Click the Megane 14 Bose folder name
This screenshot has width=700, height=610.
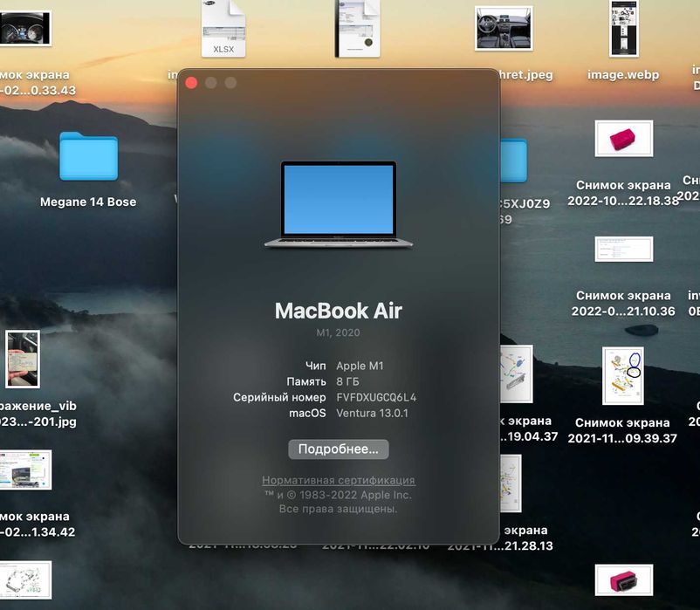[x=88, y=202]
